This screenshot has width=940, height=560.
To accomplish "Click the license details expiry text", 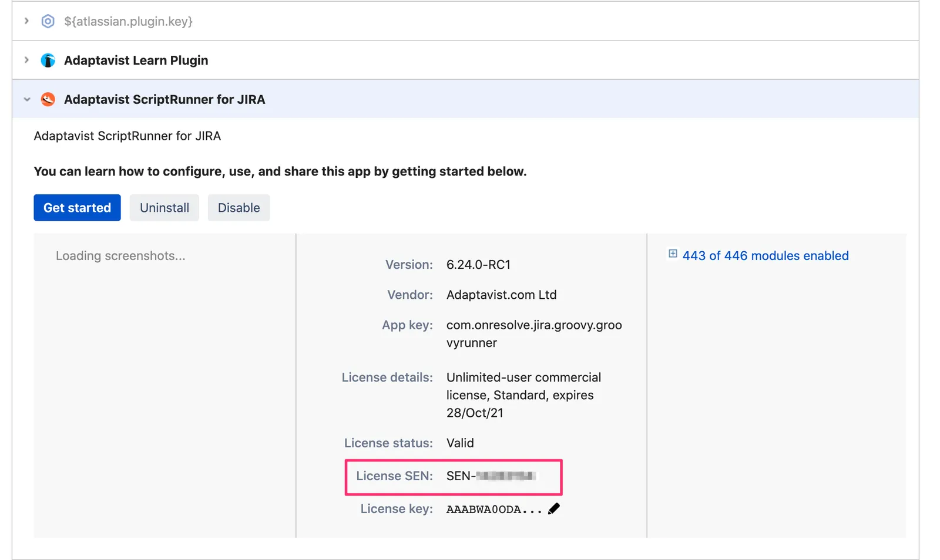I will 523,394.
